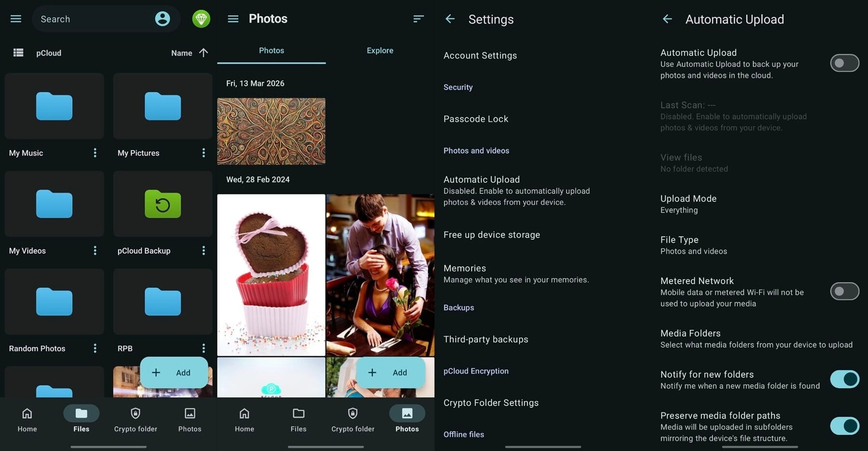Open sort filter icon in Photos header
Viewport: 868px width, 451px height.
pos(419,19)
